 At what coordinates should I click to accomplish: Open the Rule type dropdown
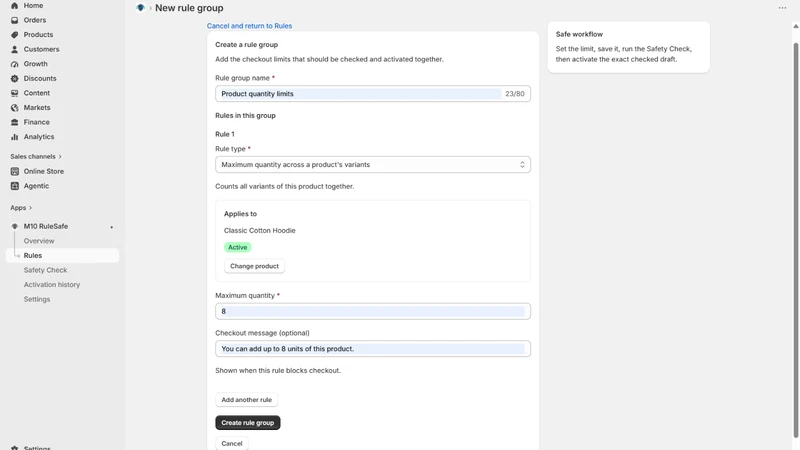pyautogui.click(x=372, y=165)
